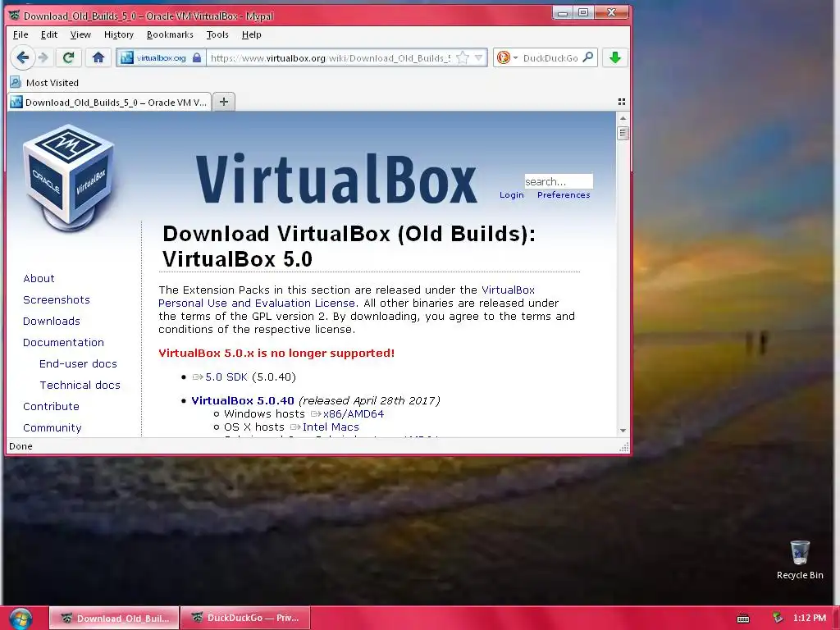Click the Mypal raccoon icon in title bar
This screenshot has width=840, height=630.
[x=15, y=15]
